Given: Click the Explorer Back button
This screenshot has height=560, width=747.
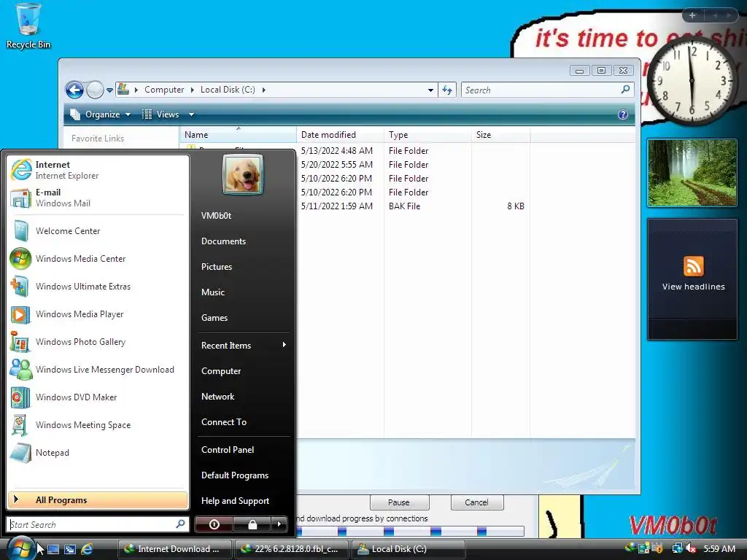Looking at the screenshot, I should pyautogui.click(x=75, y=90).
